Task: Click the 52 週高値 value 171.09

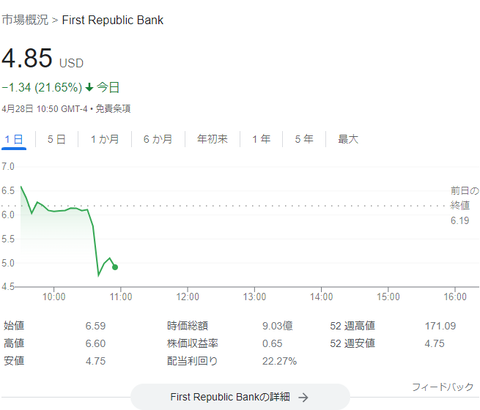Action: tap(440, 326)
